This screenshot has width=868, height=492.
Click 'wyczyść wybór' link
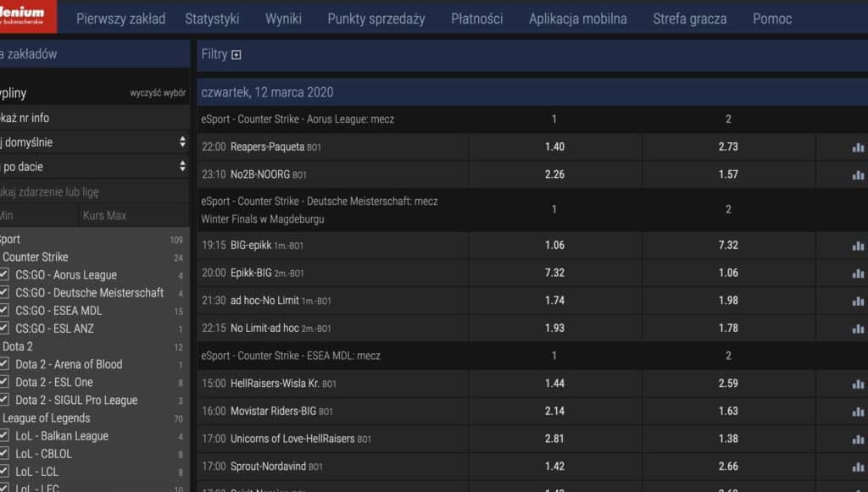(x=158, y=93)
